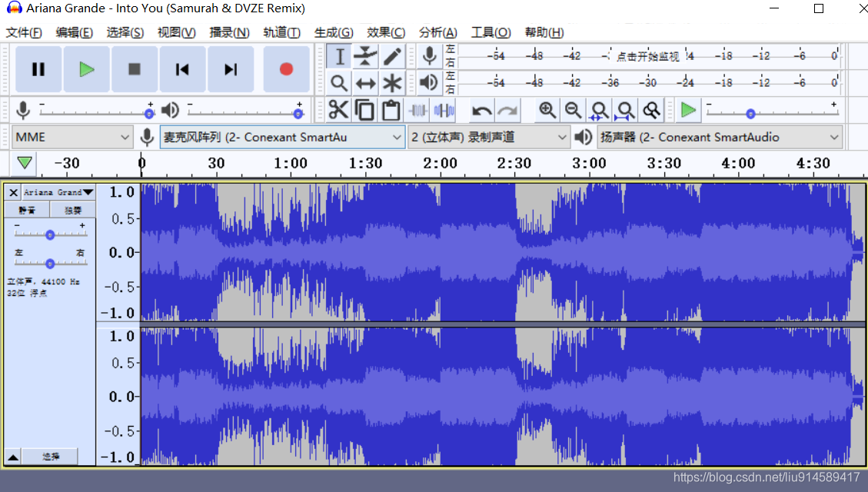Trim audio outside selection
The height and width of the screenshot is (492, 868).
tap(418, 110)
